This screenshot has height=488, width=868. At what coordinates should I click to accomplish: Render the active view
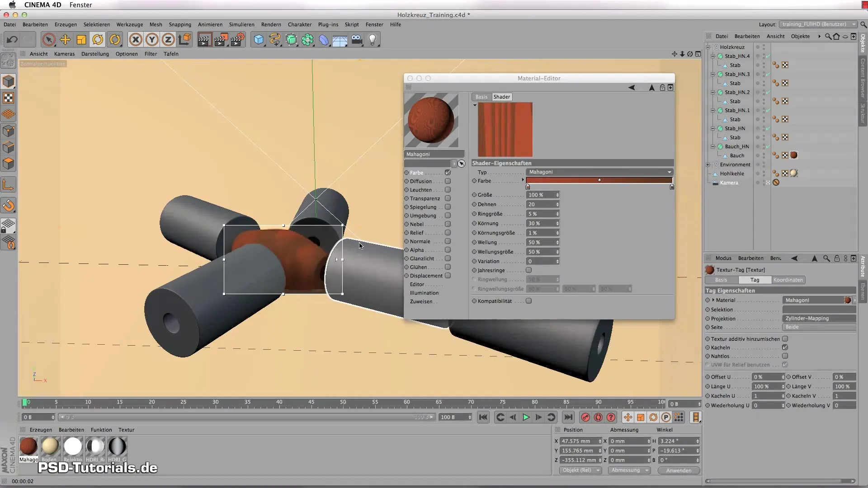pyautogui.click(x=204, y=40)
